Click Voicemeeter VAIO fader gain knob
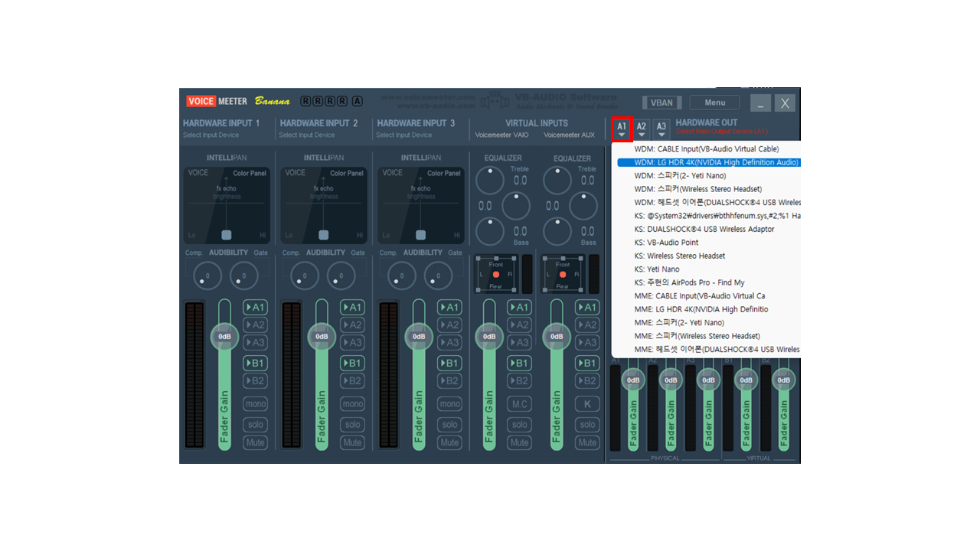The width and height of the screenshot is (980, 551). click(489, 337)
